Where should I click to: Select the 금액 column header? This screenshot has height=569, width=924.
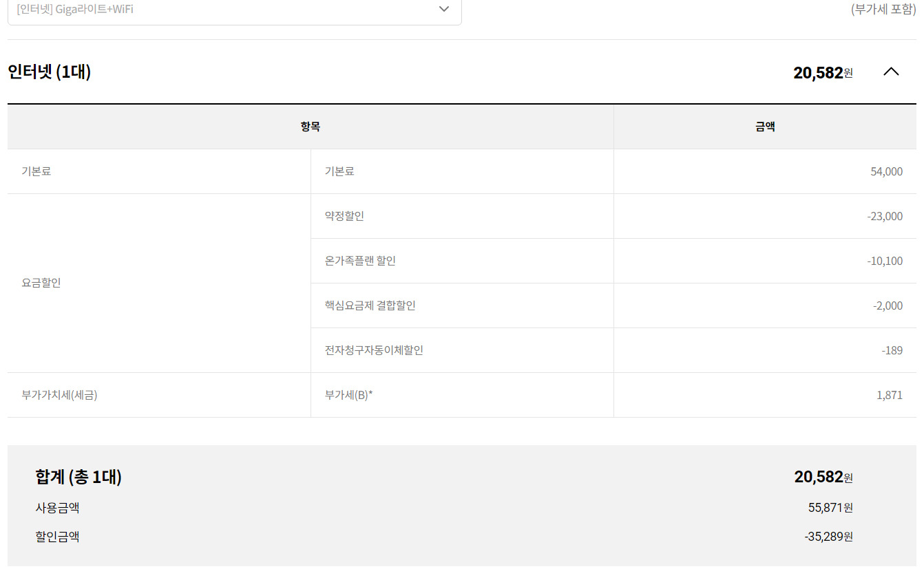tap(765, 127)
